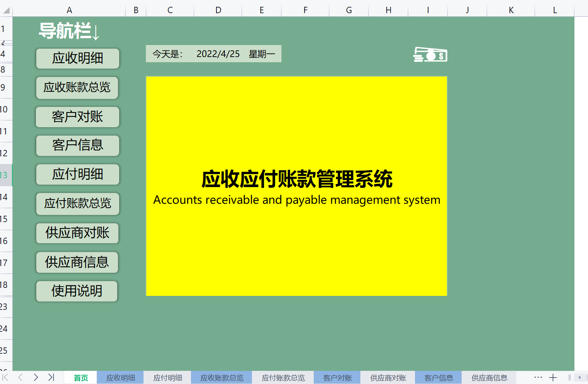The height and width of the screenshot is (384, 588).
Task: Click the 应付明细 navigation button
Action: [77, 175]
